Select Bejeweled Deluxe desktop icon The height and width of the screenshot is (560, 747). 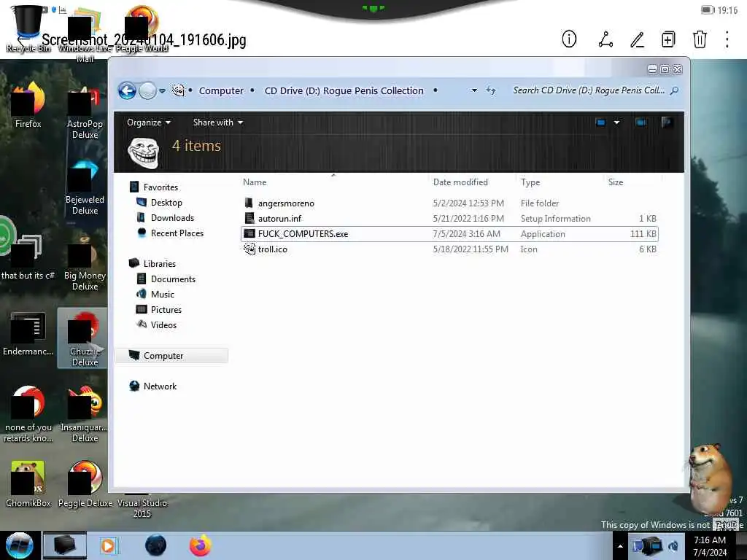[x=85, y=187]
